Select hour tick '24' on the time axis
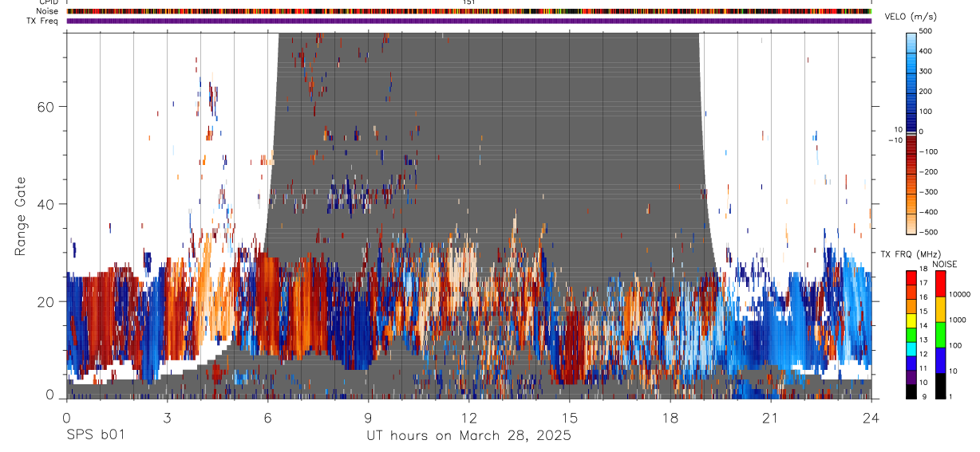The width and height of the screenshot is (980, 452). click(x=871, y=417)
